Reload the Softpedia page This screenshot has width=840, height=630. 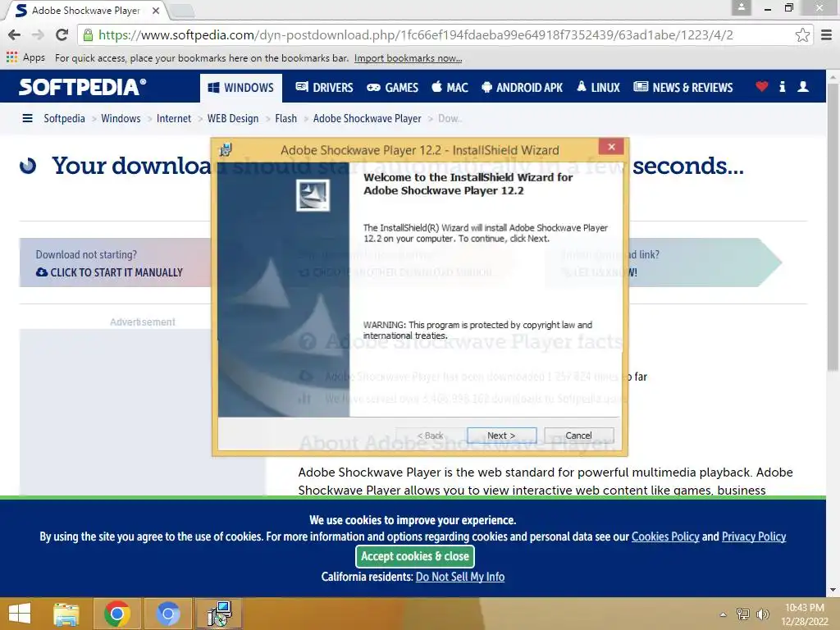(x=62, y=34)
